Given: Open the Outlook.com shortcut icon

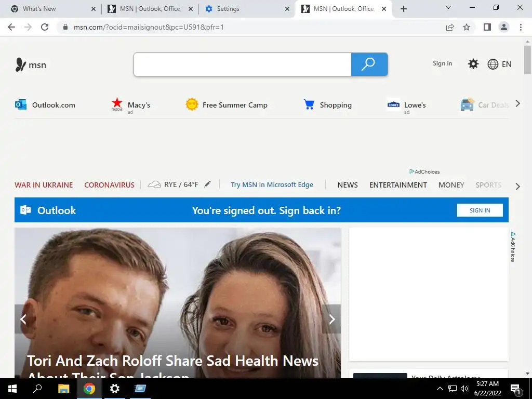Looking at the screenshot, I should 21,104.
